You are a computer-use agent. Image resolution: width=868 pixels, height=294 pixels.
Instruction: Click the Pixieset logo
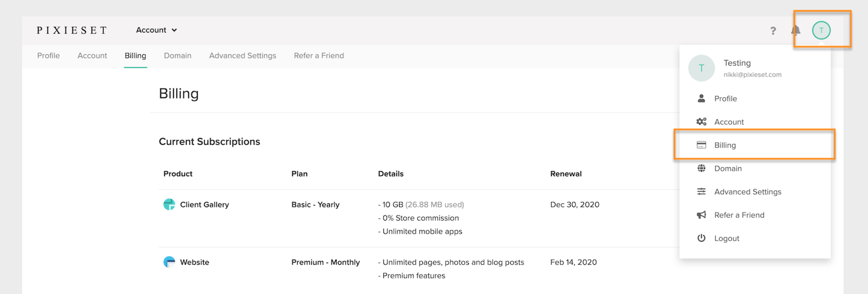(72, 30)
